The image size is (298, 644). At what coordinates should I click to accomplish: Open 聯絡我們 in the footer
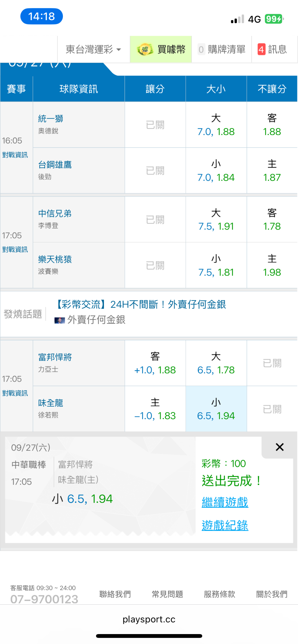pyautogui.click(x=115, y=594)
